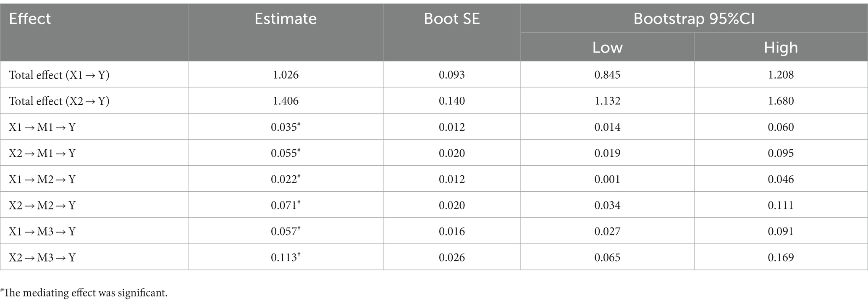The image size is (868, 304).
Task: Click the Low sub-header cell
Action: coord(607,47)
